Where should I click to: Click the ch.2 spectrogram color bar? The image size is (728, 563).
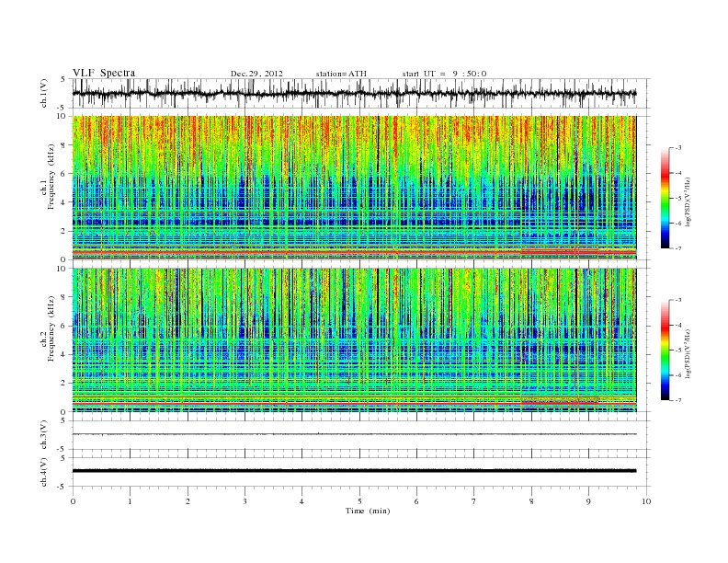[665, 350]
